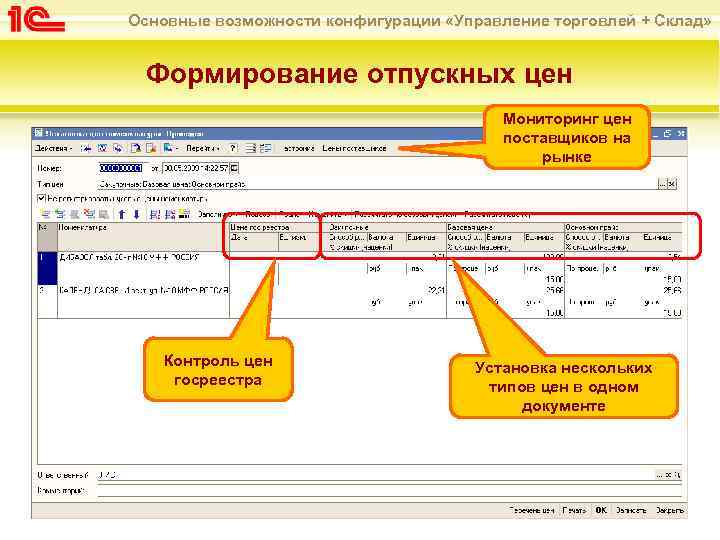Click the 22,31 purchase price value

click(435, 290)
